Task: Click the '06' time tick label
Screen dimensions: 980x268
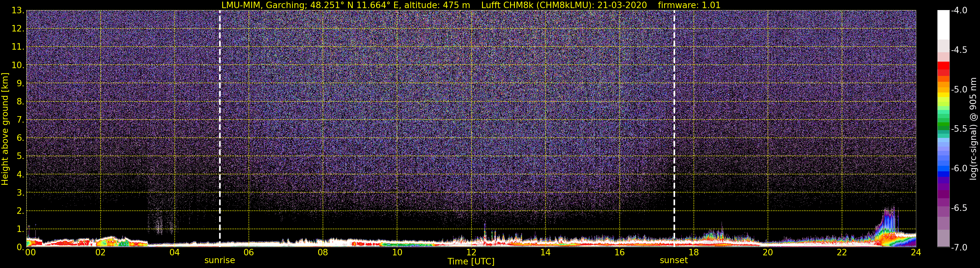Action: coord(248,252)
